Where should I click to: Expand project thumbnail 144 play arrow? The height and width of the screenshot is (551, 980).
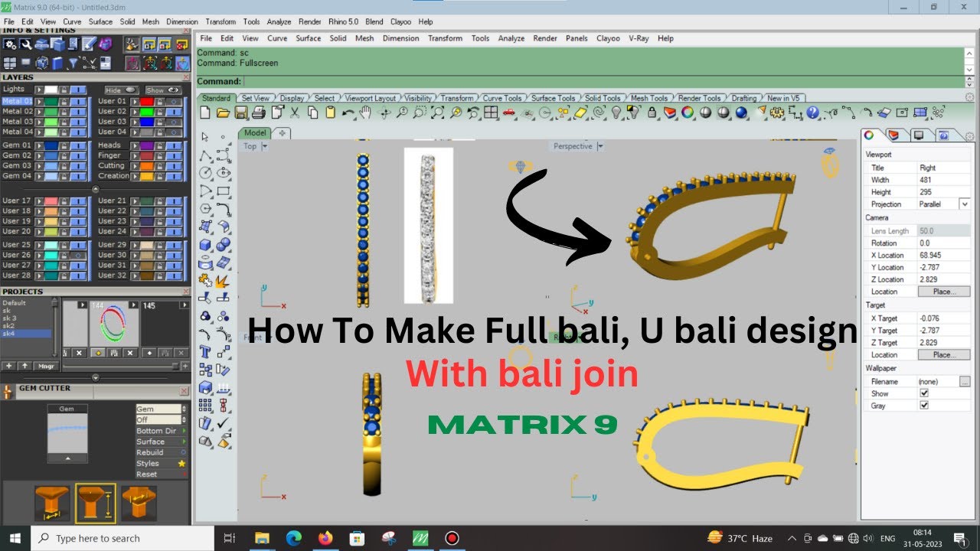pos(132,305)
